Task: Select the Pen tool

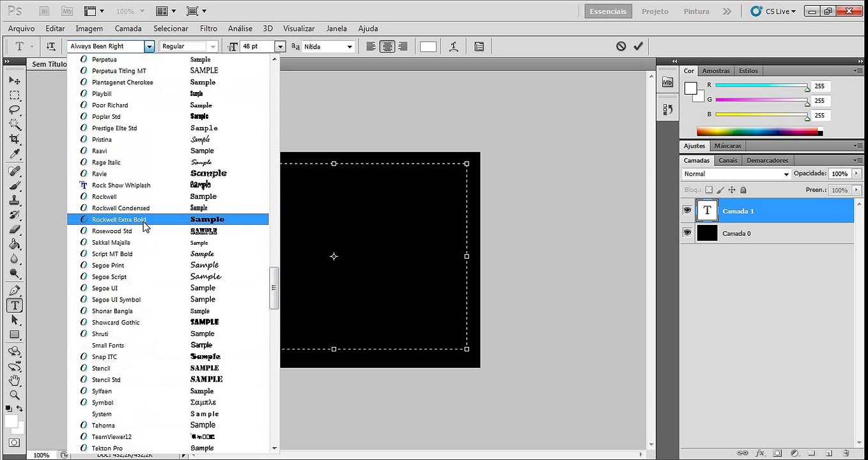Action: [14, 291]
